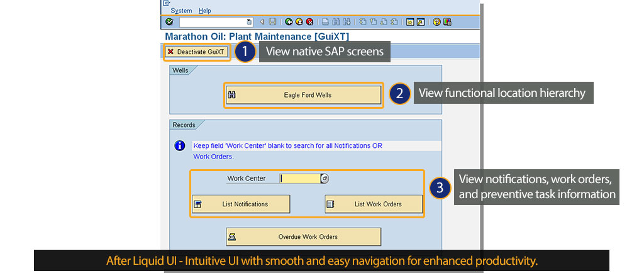Click List Notifications button
The image size is (644, 273).
[241, 204]
